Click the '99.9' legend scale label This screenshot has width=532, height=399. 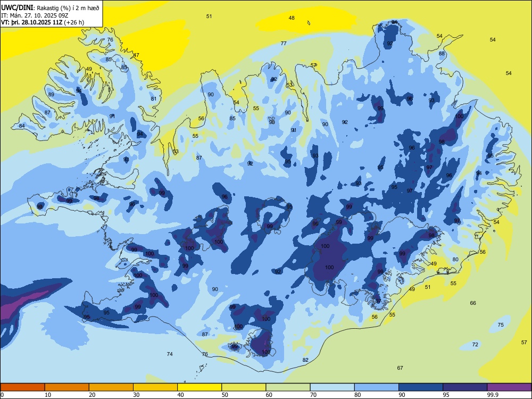click(x=493, y=395)
